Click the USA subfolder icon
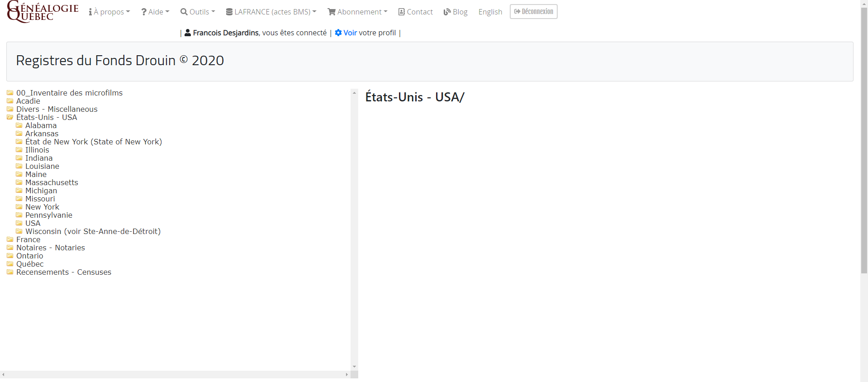 [x=19, y=223]
